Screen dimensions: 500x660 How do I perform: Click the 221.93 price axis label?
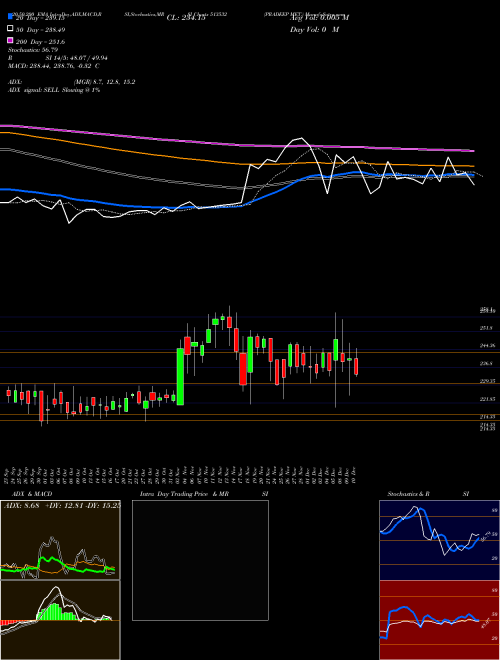pyautogui.click(x=487, y=399)
